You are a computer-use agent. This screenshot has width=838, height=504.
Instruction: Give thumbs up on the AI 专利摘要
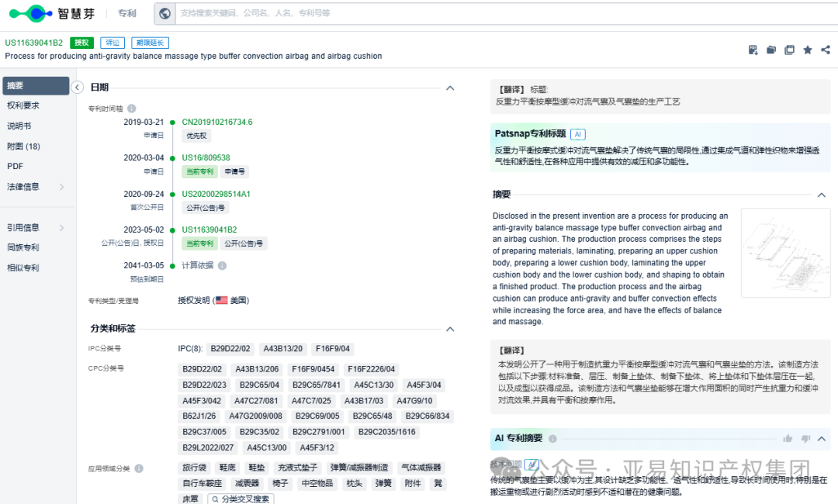(788, 439)
